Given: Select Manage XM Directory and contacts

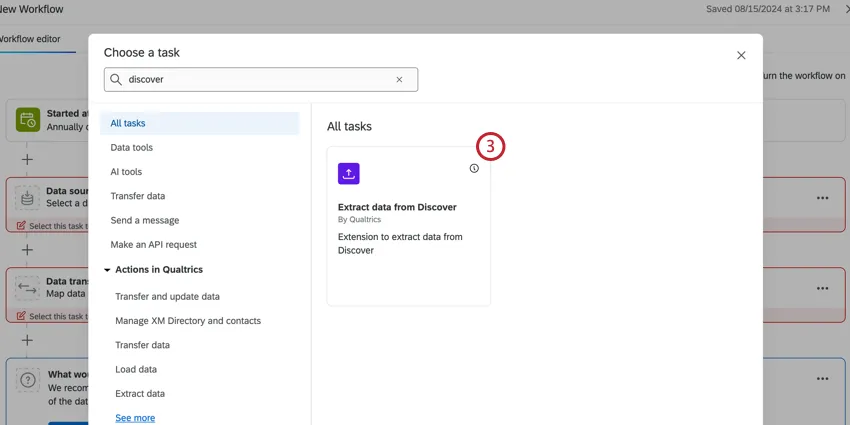Looking at the screenshot, I should (188, 321).
